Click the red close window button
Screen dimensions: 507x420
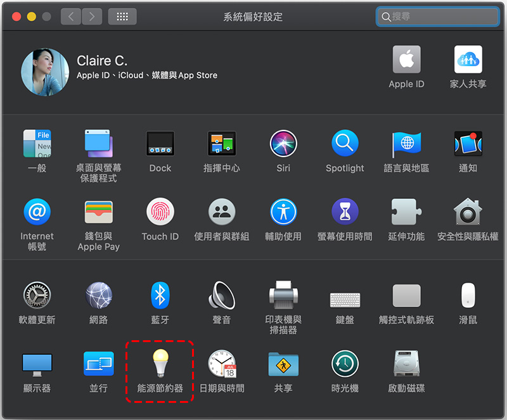(x=16, y=16)
